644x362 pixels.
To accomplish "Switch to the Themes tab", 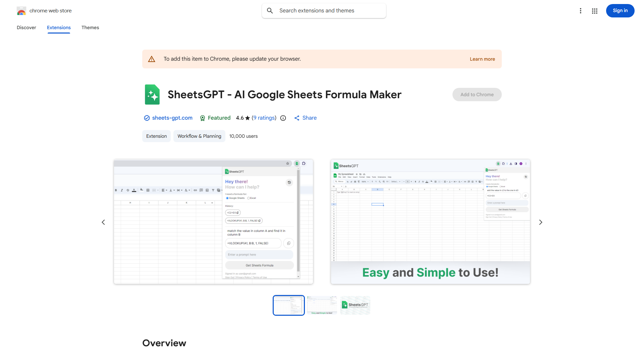I will [x=90, y=27].
